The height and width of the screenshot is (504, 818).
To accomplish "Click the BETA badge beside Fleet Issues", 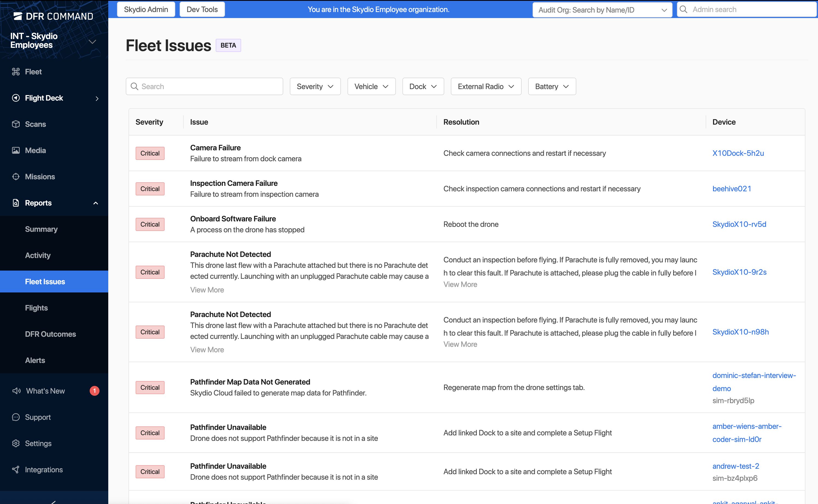I will tap(228, 45).
